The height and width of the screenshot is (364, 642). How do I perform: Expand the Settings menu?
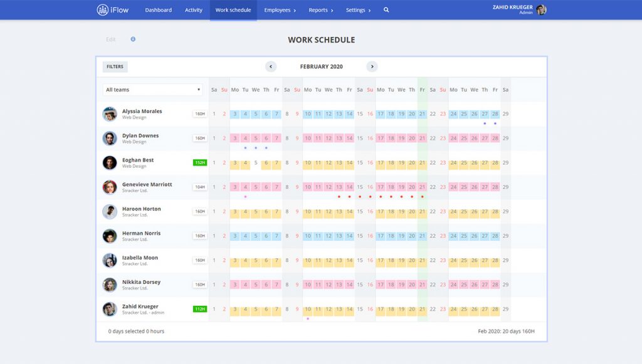pyautogui.click(x=358, y=10)
